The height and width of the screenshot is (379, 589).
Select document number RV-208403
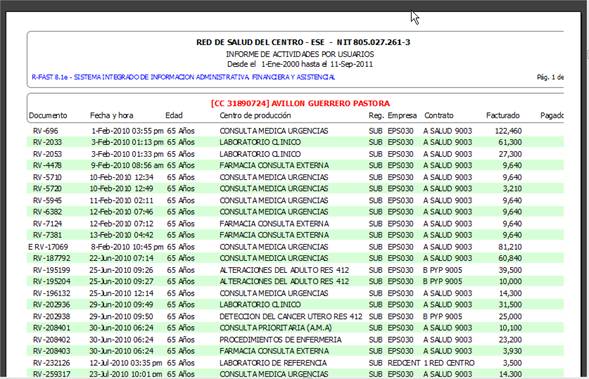[51, 351]
